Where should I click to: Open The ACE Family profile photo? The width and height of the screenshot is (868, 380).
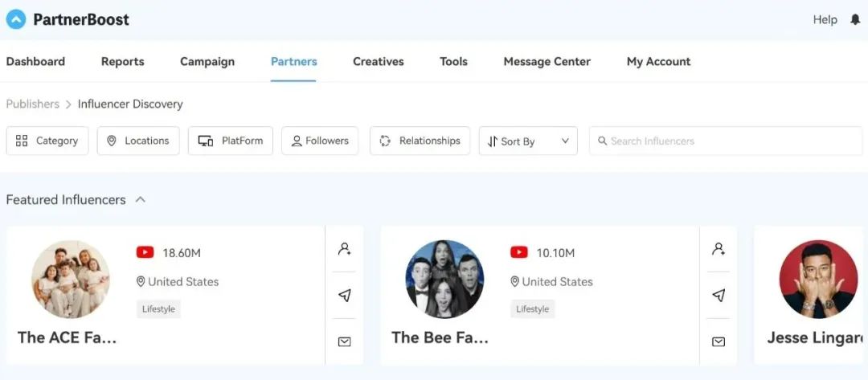[x=71, y=279]
